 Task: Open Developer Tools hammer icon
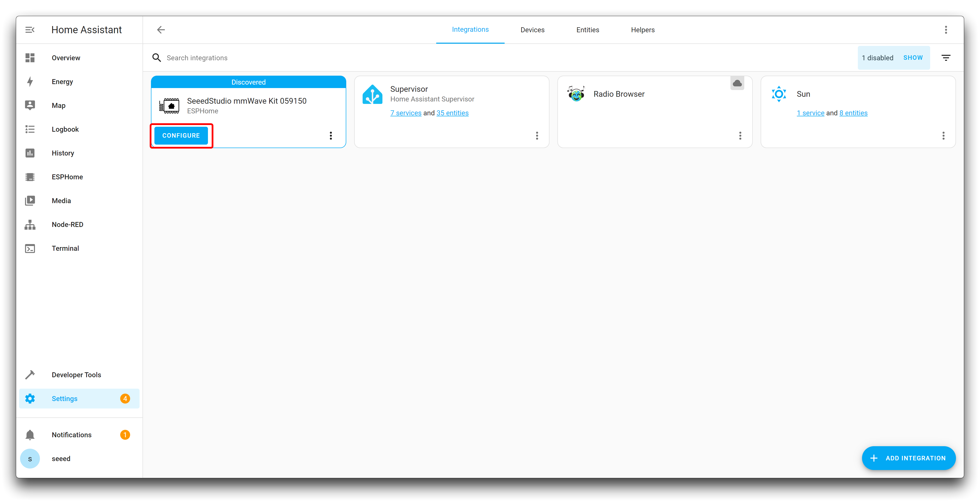[x=30, y=375]
